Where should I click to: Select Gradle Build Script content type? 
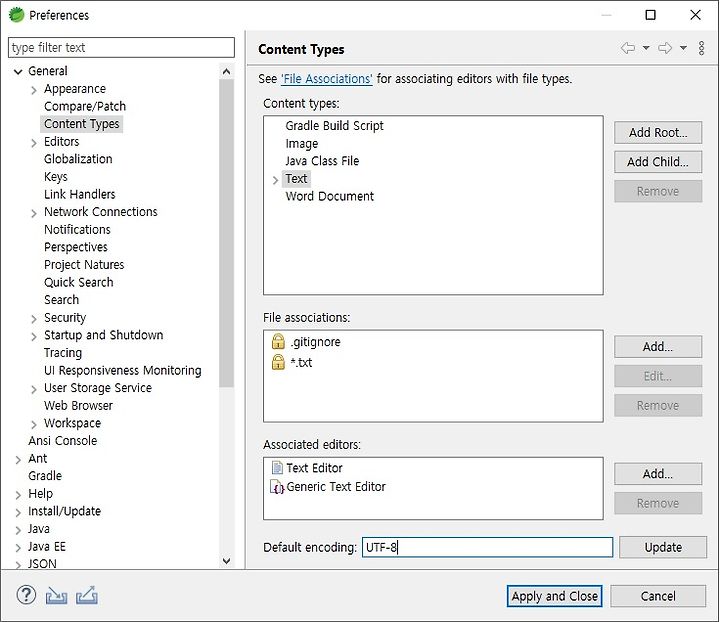tap(334, 125)
